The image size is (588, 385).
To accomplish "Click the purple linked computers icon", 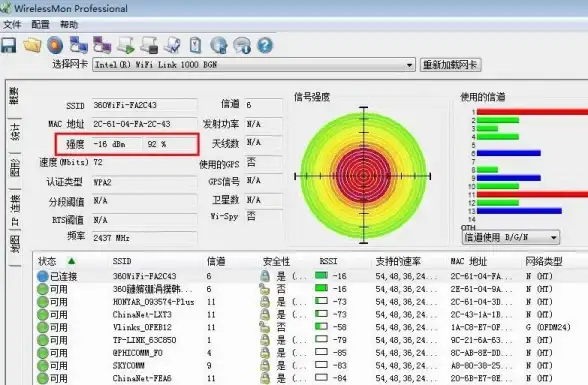I will (x=102, y=45).
